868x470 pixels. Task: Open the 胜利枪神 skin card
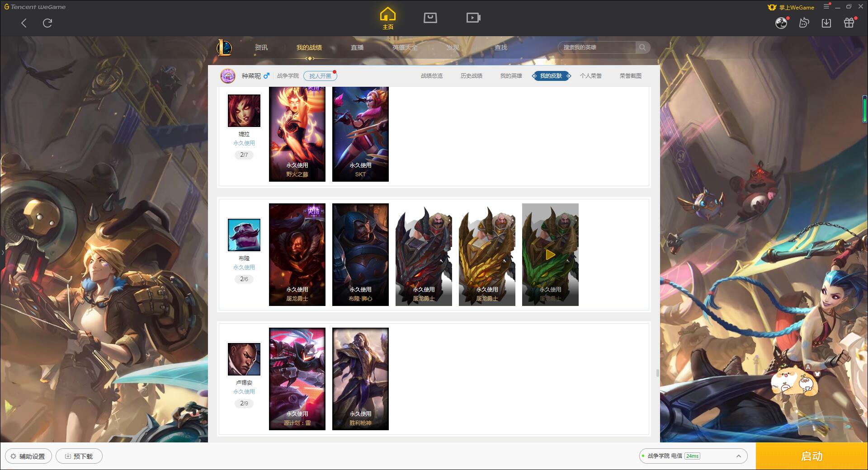coord(360,379)
